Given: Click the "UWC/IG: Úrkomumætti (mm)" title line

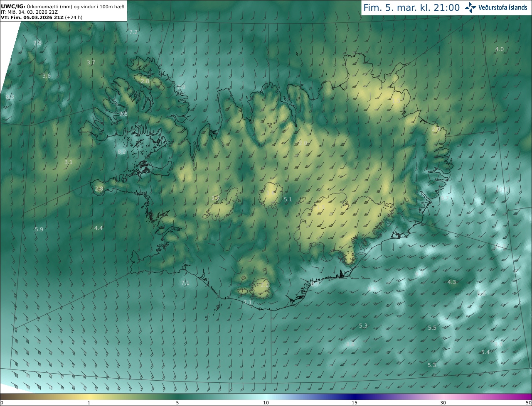Looking at the screenshot, I should click(63, 6).
